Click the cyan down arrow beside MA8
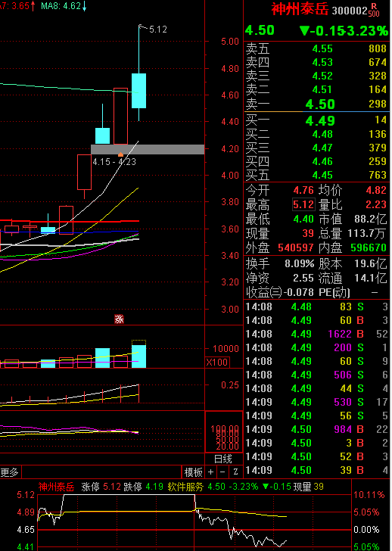The image size is (392, 551). point(84,6)
